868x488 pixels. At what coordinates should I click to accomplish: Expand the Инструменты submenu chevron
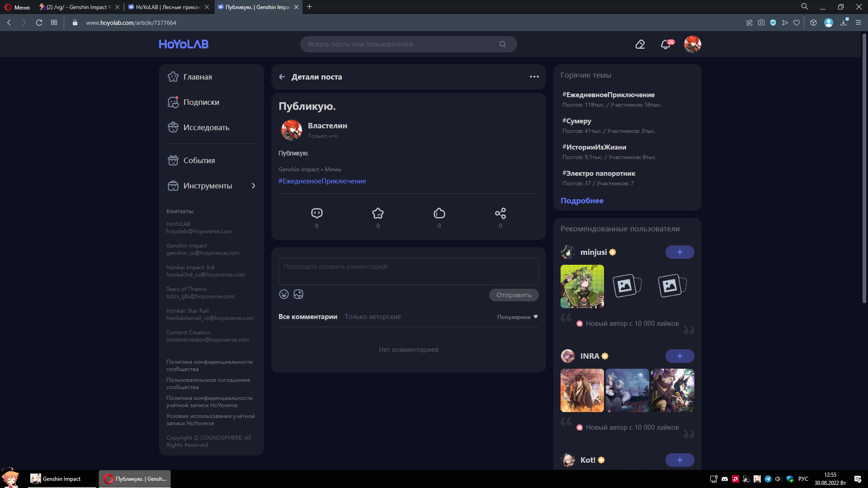point(253,186)
